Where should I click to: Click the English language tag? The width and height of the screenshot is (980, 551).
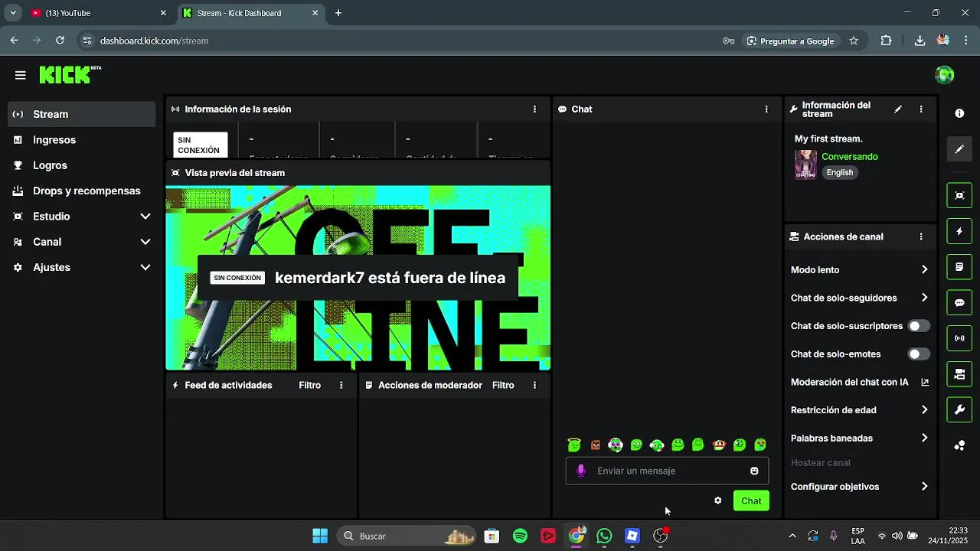coord(839,173)
